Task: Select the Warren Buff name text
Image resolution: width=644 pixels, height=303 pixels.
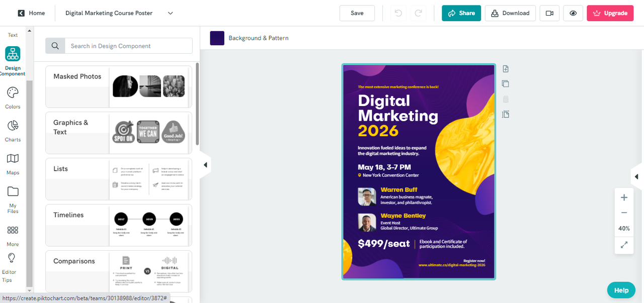Action: coord(399,189)
